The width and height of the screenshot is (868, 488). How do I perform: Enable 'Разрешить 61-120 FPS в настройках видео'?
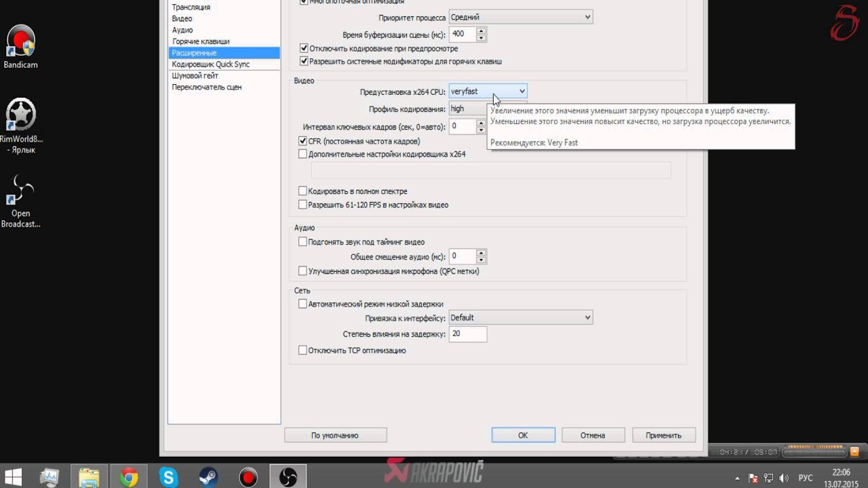point(303,204)
